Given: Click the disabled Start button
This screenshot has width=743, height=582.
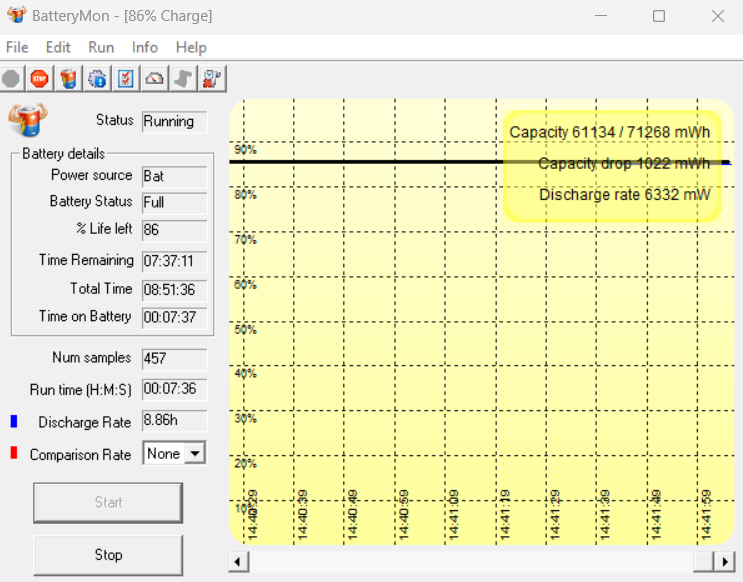Looking at the screenshot, I should 108,502.
